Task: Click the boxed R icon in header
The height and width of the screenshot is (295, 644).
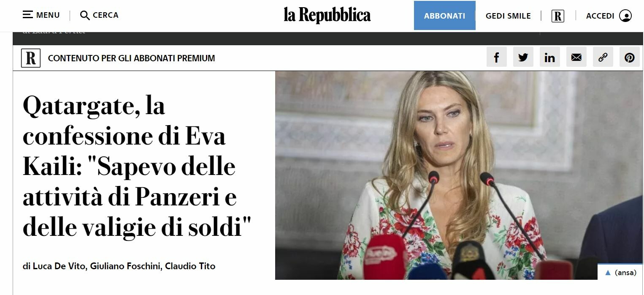Action: [557, 16]
